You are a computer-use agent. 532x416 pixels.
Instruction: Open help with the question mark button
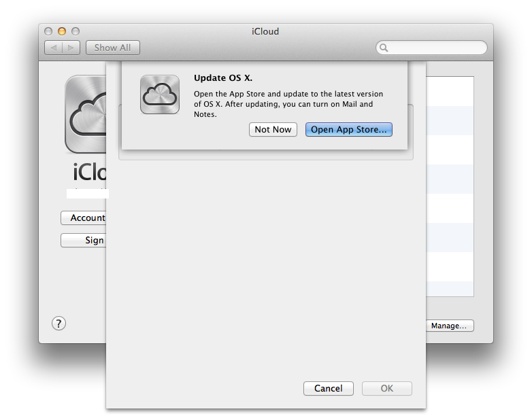coord(59,324)
